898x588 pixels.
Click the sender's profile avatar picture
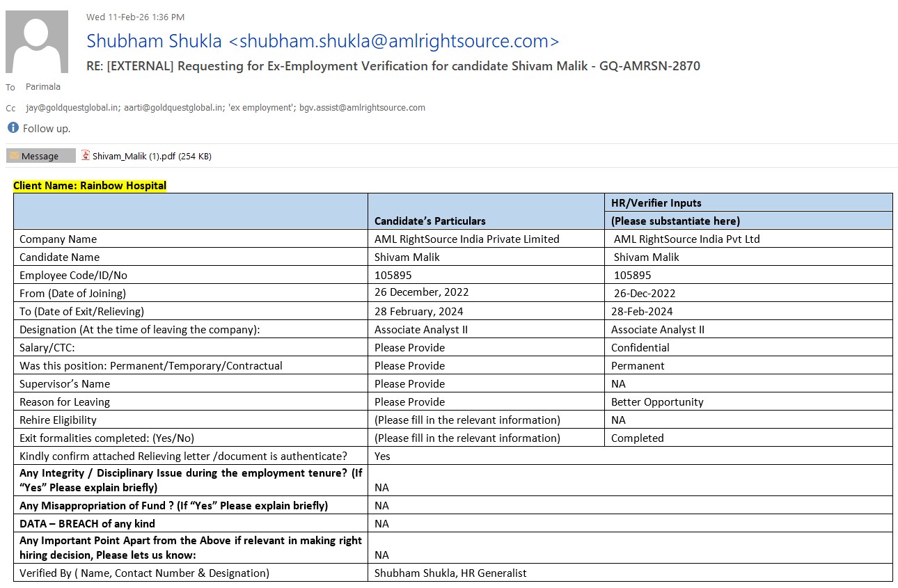[37, 42]
